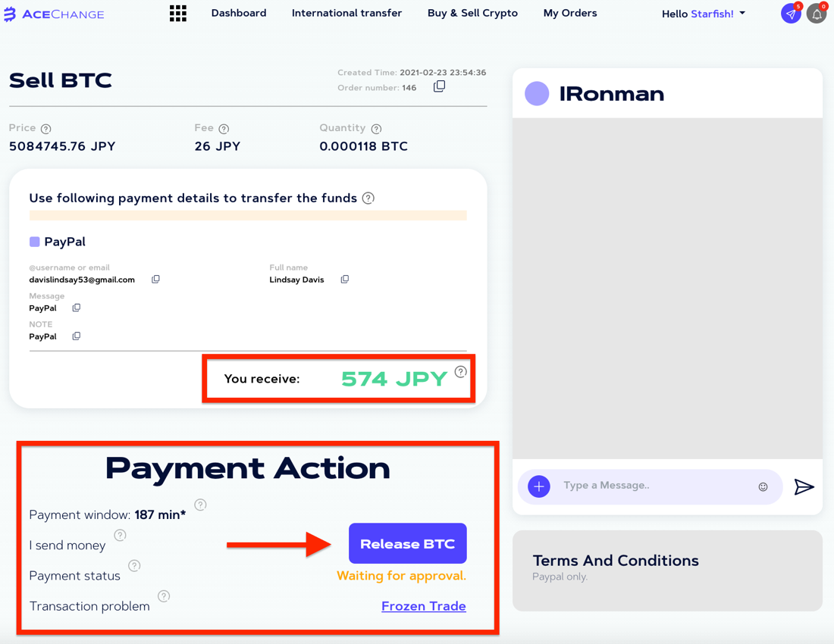Click the PayPal color swatch square
This screenshot has width=834, height=644.
pos(35,242)
